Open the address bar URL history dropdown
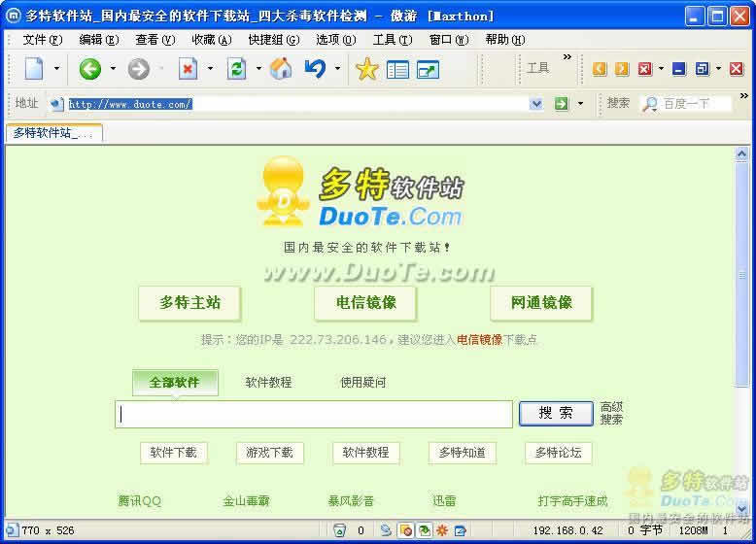 coord(536,103)
